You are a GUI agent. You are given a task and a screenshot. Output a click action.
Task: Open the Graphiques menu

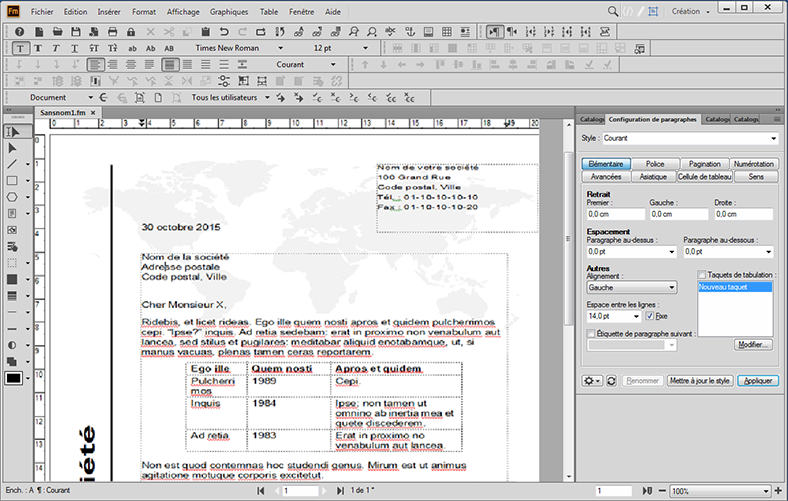(229, 11)
